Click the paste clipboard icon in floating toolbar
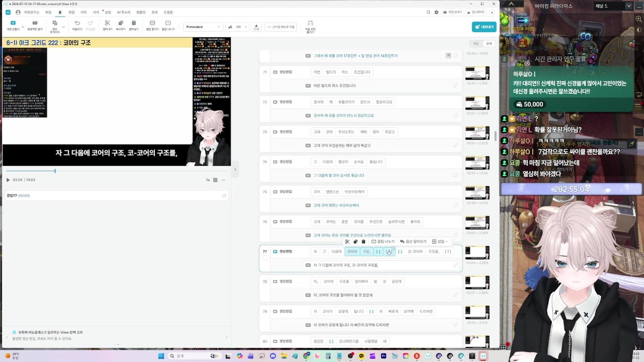 pos(363,241)
